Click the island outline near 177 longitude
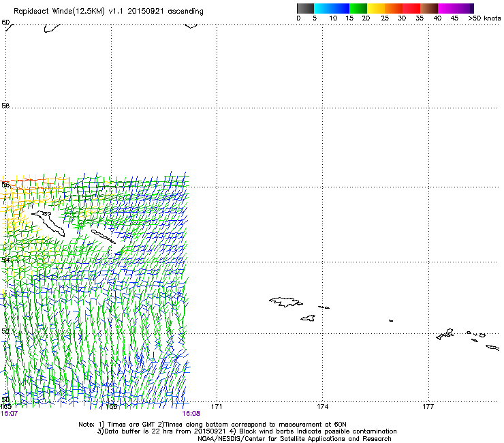 point(445,335)
